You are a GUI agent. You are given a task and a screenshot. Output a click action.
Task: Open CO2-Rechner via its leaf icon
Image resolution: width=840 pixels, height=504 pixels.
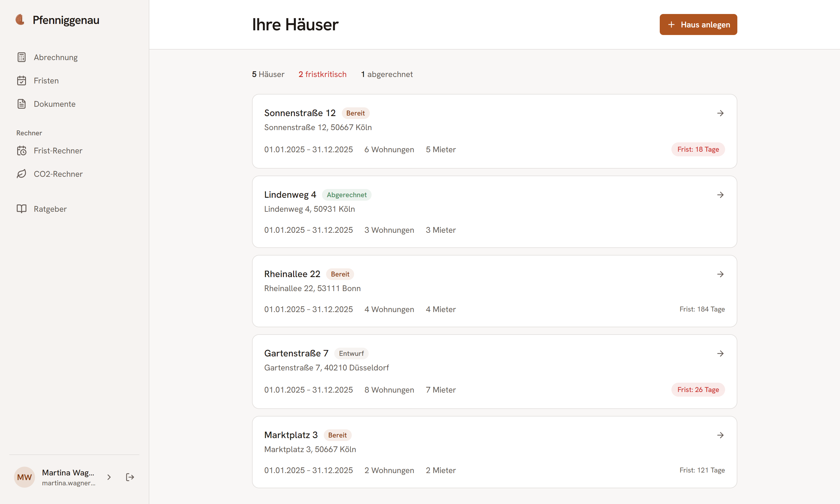pyautogui.click(x=21, y=174)
